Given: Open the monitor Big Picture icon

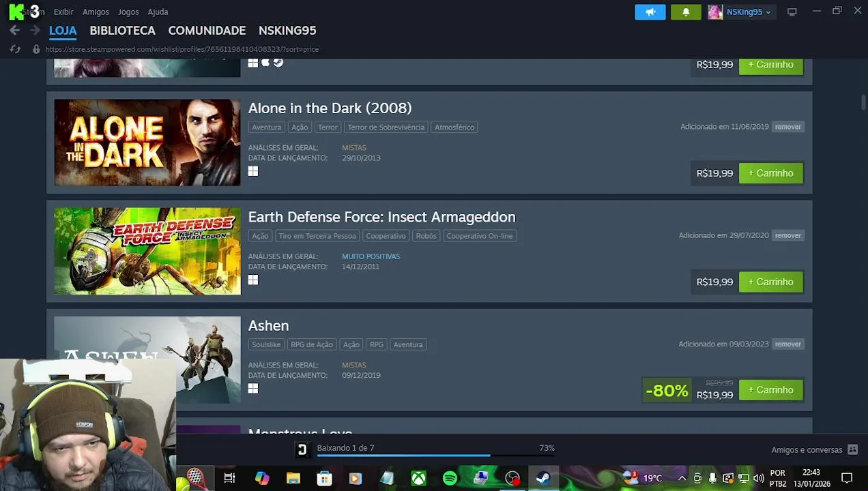Looking at the screenshot, I should coord(792,12).
